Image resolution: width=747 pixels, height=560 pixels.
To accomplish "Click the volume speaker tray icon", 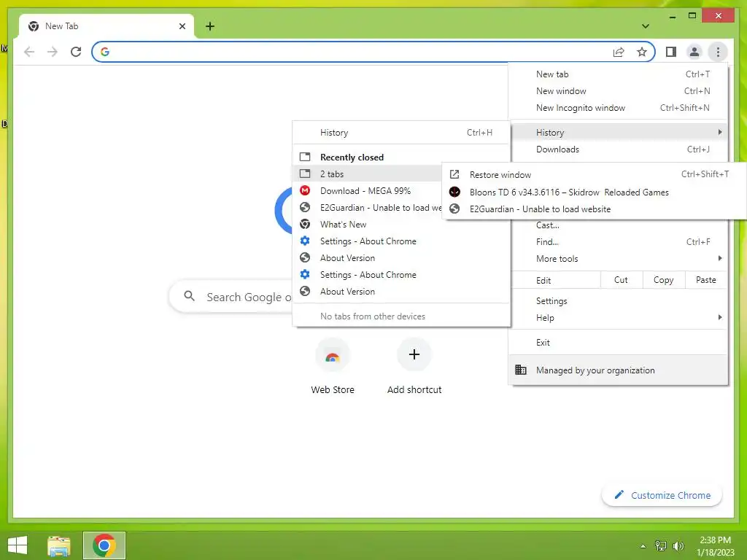I will click(678, 546).
